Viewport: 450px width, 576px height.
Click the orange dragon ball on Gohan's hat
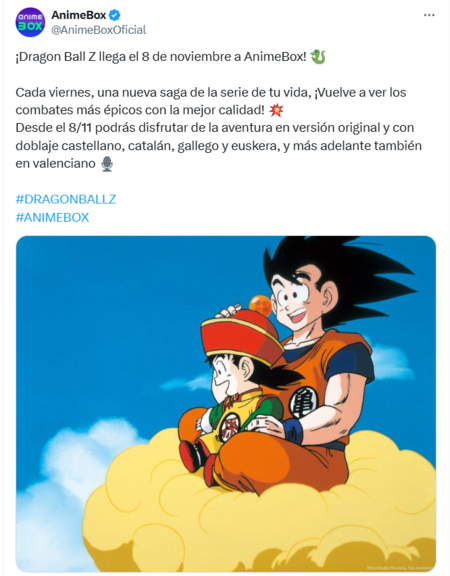[x=260, y=305]
